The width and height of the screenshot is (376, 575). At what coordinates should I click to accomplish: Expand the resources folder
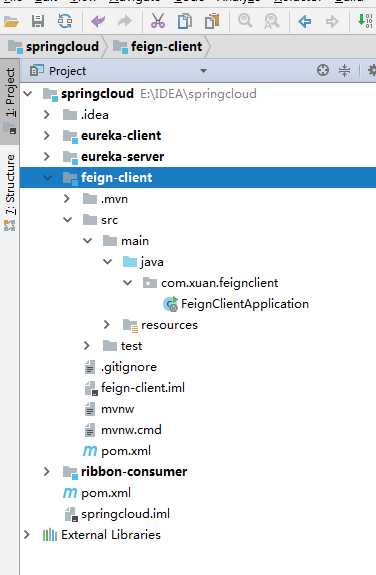pyautogui.click(x=107, y=325)
